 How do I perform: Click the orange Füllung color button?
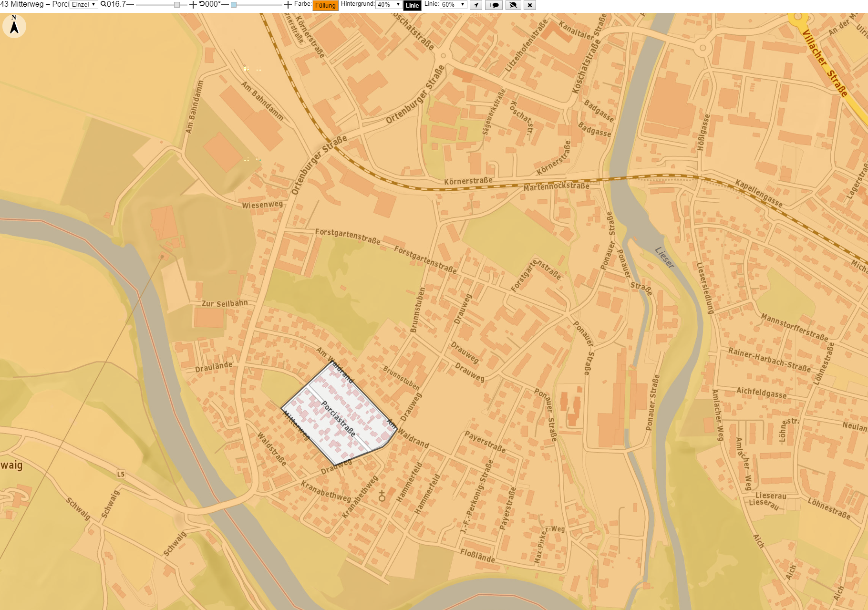[325, 5]
